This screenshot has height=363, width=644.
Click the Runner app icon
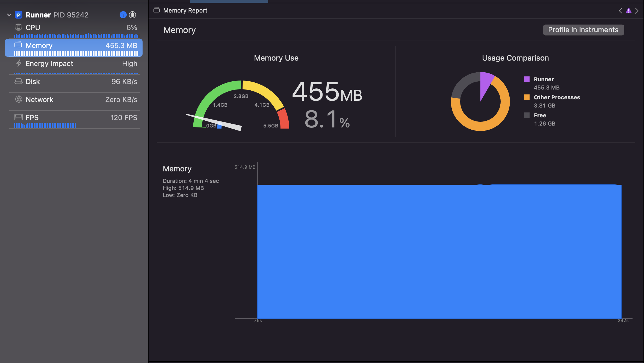pos(18,15)
